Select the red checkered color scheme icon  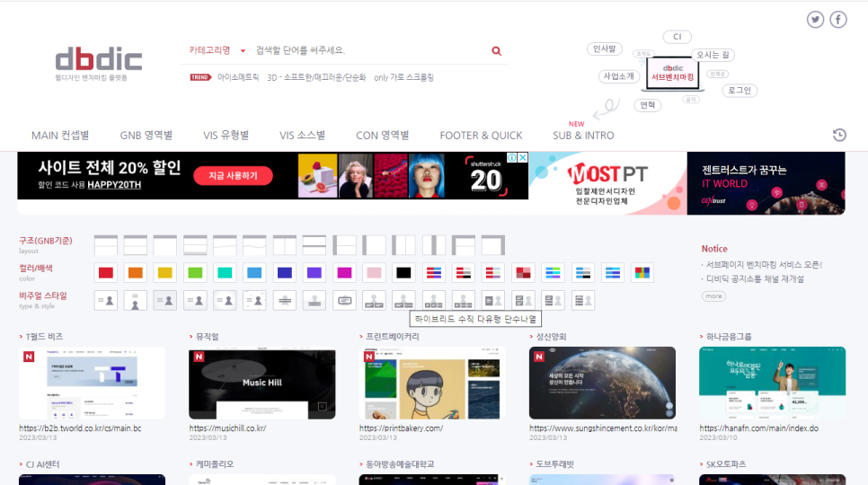click(523, 273)
